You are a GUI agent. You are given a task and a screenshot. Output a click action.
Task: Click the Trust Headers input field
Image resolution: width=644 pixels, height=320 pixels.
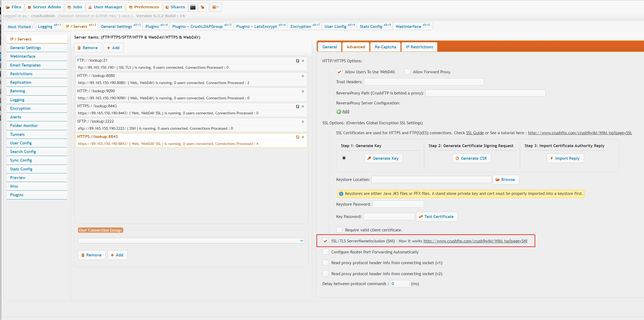click(424, 82)
